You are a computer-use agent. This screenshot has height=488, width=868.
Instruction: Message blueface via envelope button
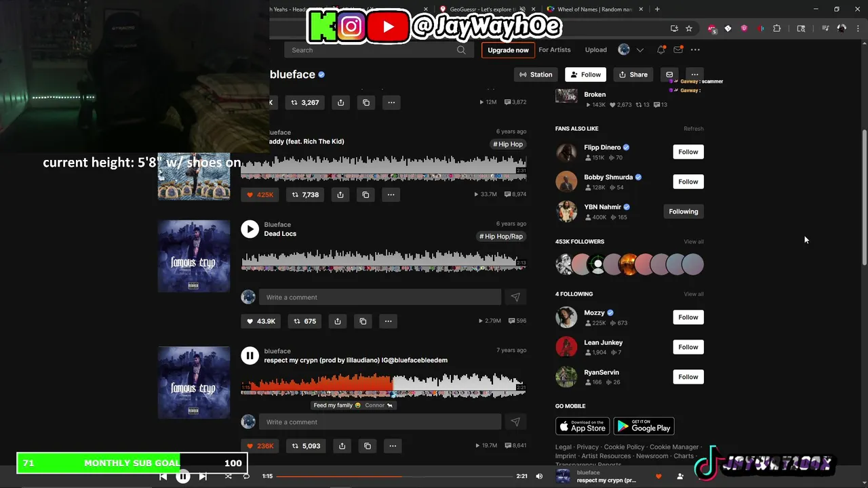[x=669, y=75]
